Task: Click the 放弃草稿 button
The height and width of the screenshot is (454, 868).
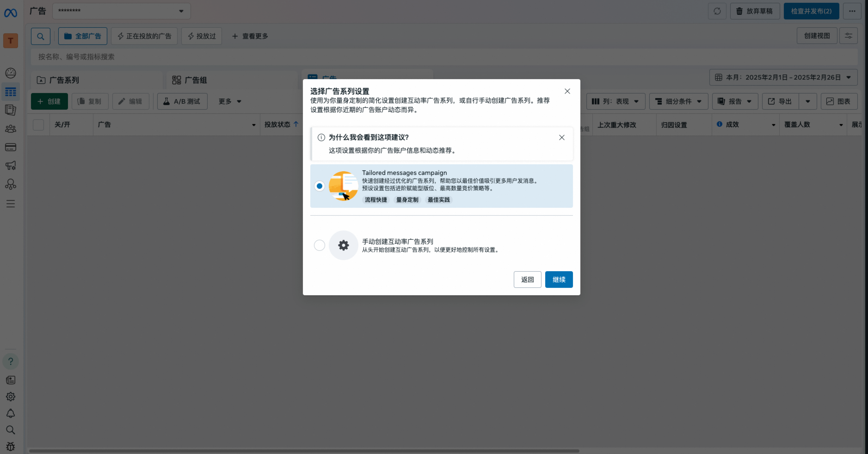Action: [755, 11]
